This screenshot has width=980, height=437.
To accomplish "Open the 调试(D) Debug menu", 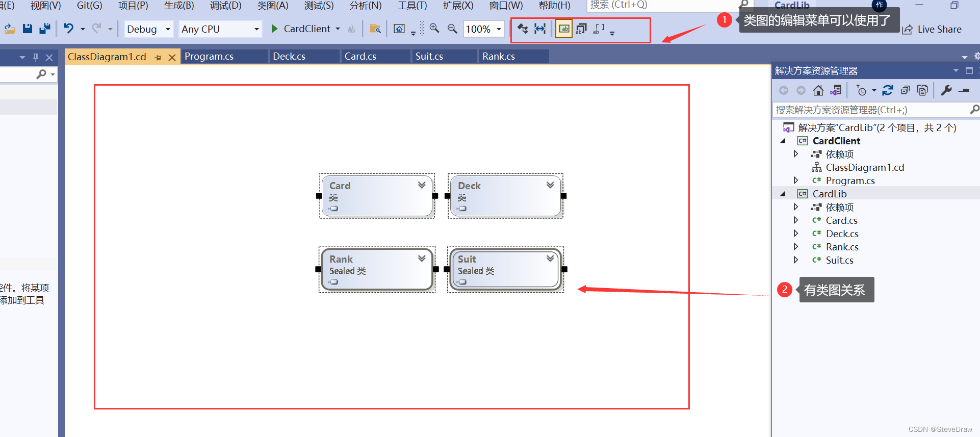I will (226, 6).
